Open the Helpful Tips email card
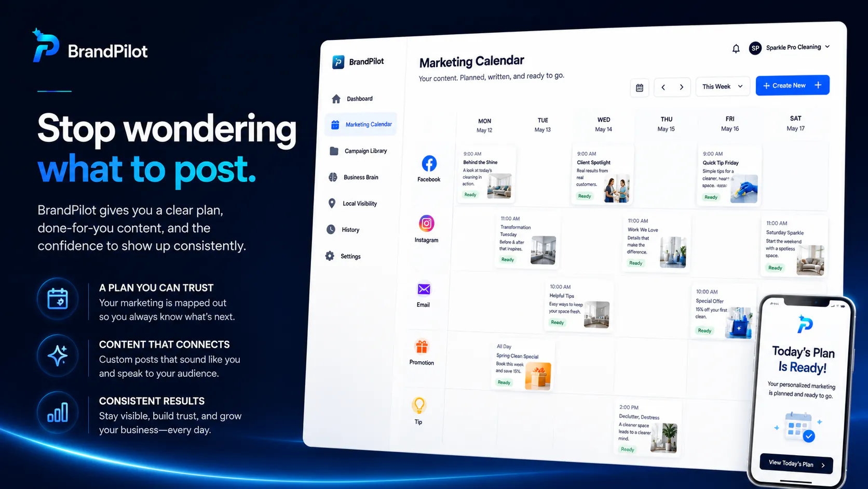The height and width of the screenshot is (489, 868). (x=579, y=306)
